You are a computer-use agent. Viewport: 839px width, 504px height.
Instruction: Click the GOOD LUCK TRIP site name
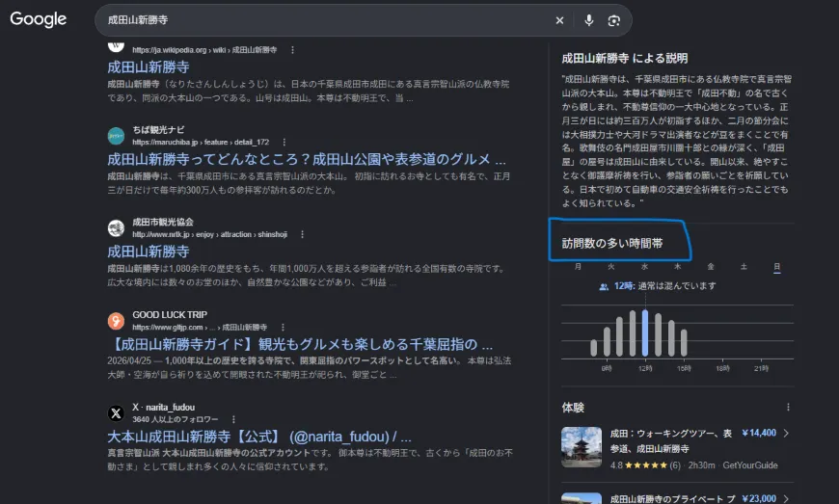point(170,315)
